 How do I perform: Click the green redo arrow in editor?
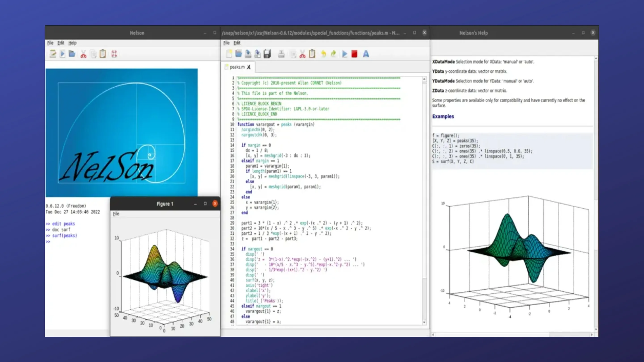coord(333,54)
